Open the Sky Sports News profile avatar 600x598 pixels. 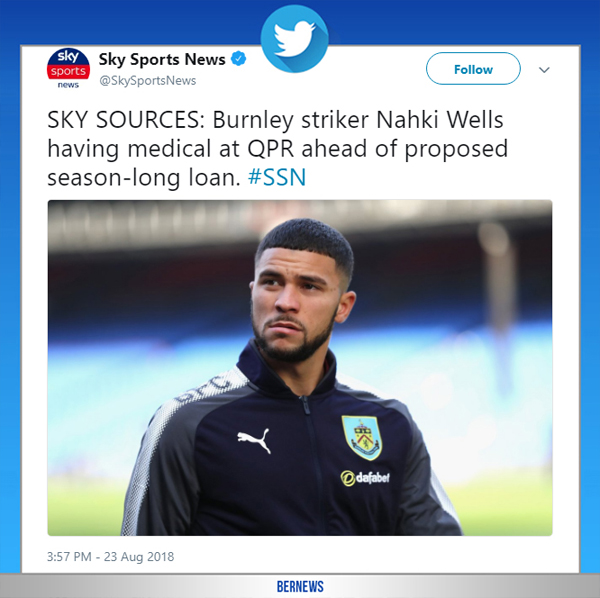click(68, 68)
